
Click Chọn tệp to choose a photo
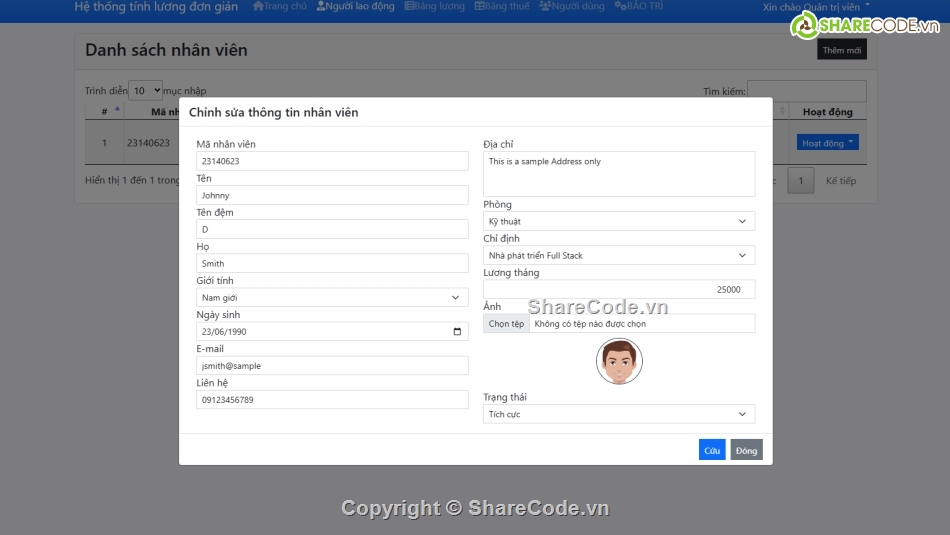pos(506,324)
